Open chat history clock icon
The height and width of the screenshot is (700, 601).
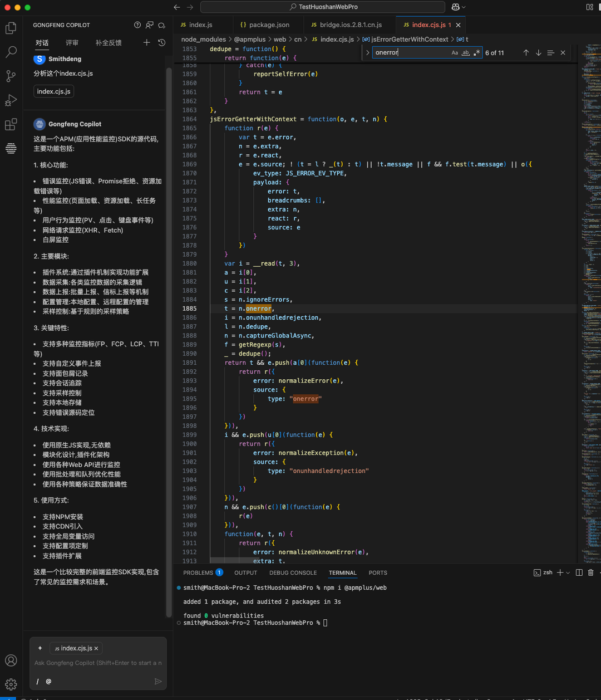[x=161, y=42]
